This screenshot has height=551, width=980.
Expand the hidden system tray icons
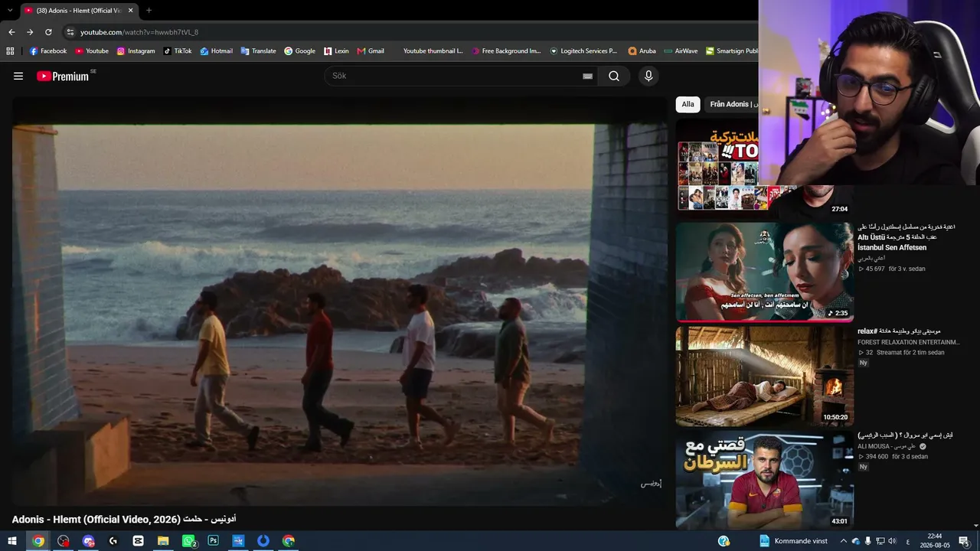pos(843,541)
